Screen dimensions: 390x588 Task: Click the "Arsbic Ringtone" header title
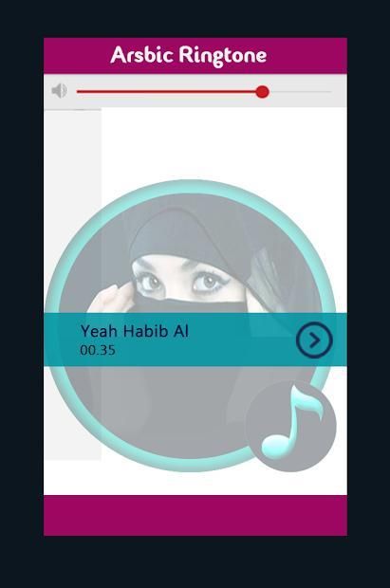pyautogui.click(x=189, y=55)
